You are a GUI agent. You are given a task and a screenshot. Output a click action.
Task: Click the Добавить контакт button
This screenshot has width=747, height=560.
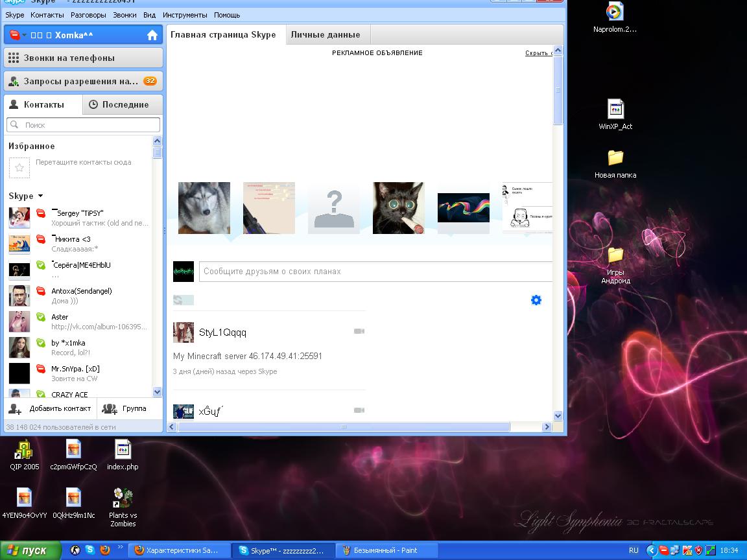(51, 409)
